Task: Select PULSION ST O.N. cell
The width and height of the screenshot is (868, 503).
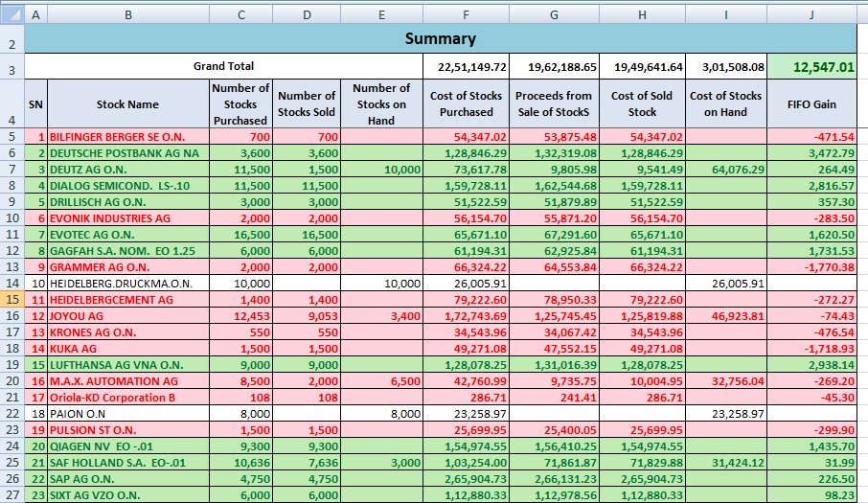Action: (x=127, y=430)
